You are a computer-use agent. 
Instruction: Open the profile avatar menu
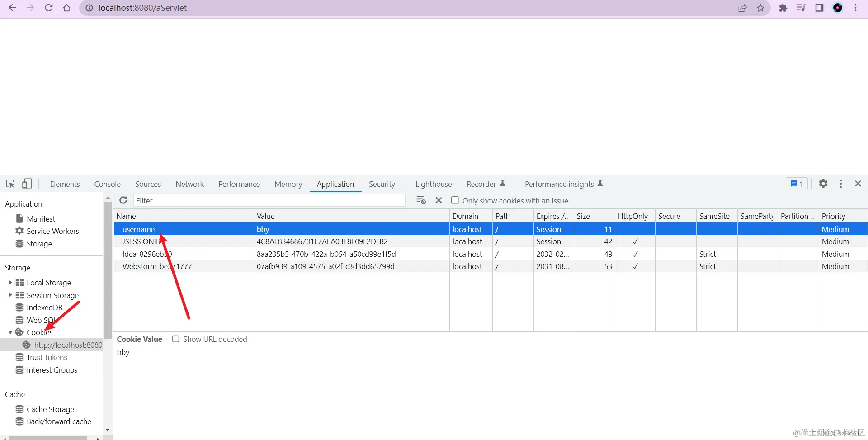(x=838, y=8)
